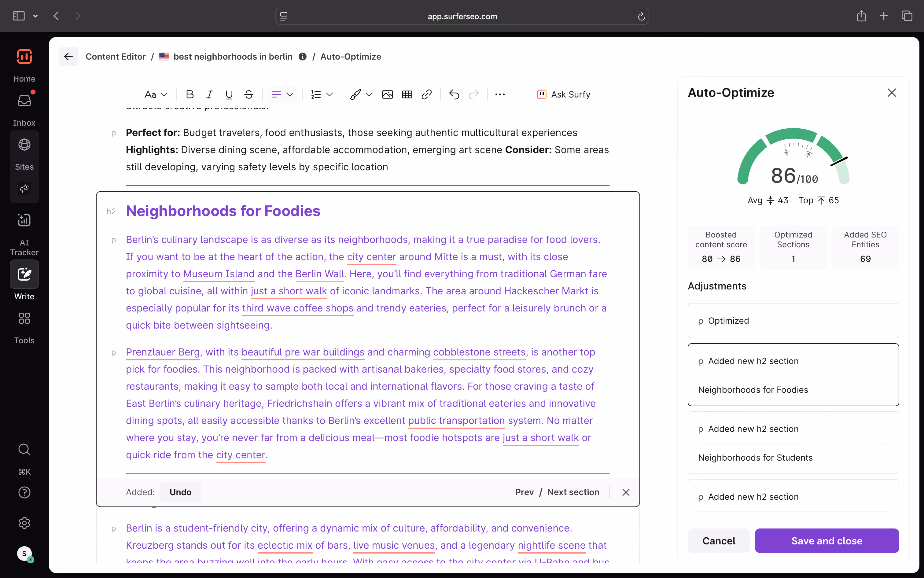The height and width of the screenshot is (578, 924).
Task: Open browser sidebar dropdown chevron
Action: (x=35, y=16)
